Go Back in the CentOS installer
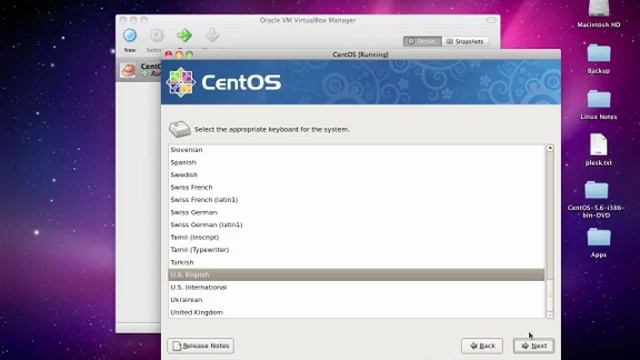 point(482,346)
